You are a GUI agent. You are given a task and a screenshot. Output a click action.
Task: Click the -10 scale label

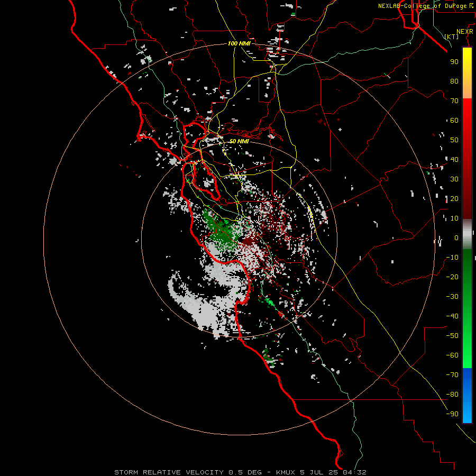[x=452, y=258]
